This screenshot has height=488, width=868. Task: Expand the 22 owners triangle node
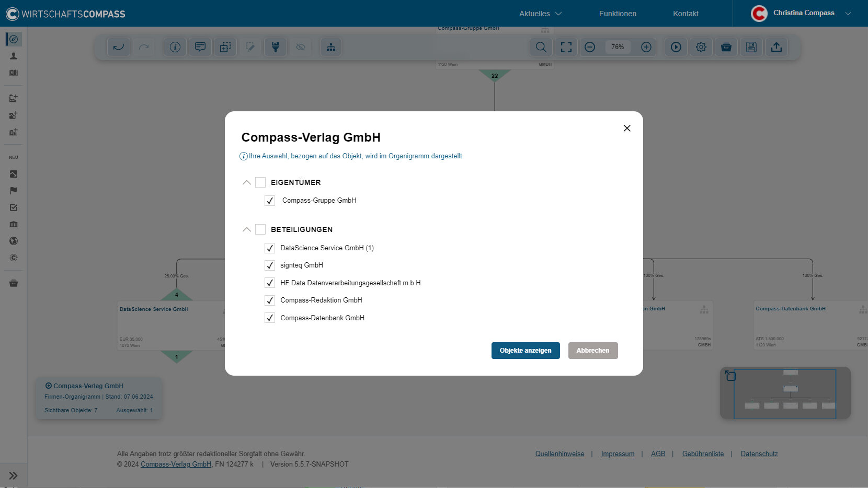[x=495, y=76]
